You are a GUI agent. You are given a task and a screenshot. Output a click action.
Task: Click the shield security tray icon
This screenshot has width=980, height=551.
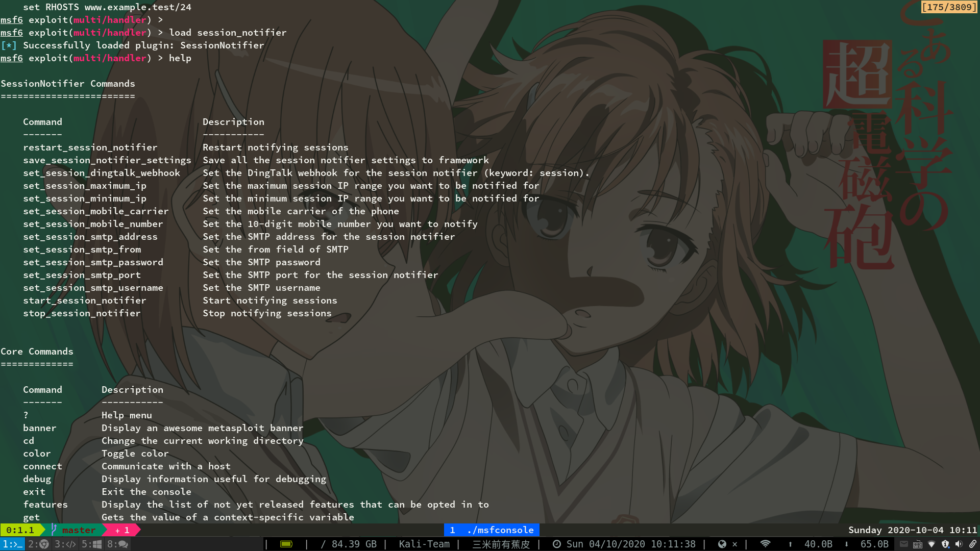(945, 544)
